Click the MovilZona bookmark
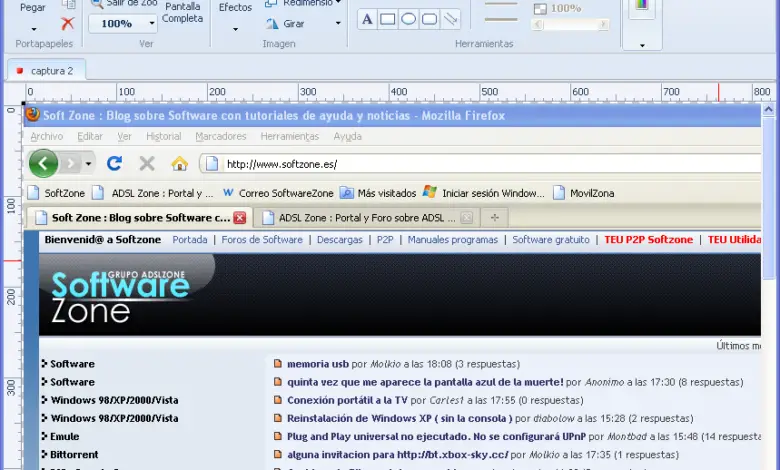 pos(584,193)
